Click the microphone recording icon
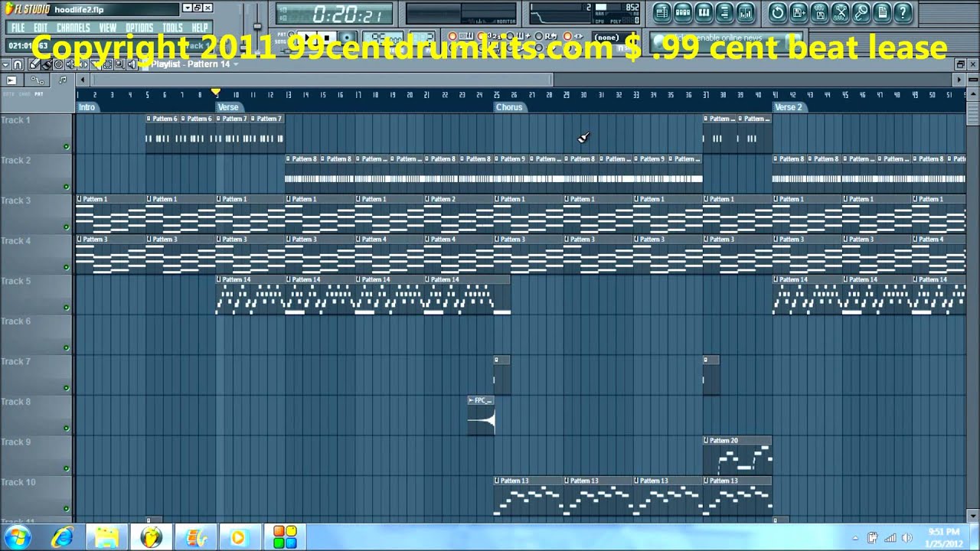This screenshot has width=980, height=551. pos(861,12)
